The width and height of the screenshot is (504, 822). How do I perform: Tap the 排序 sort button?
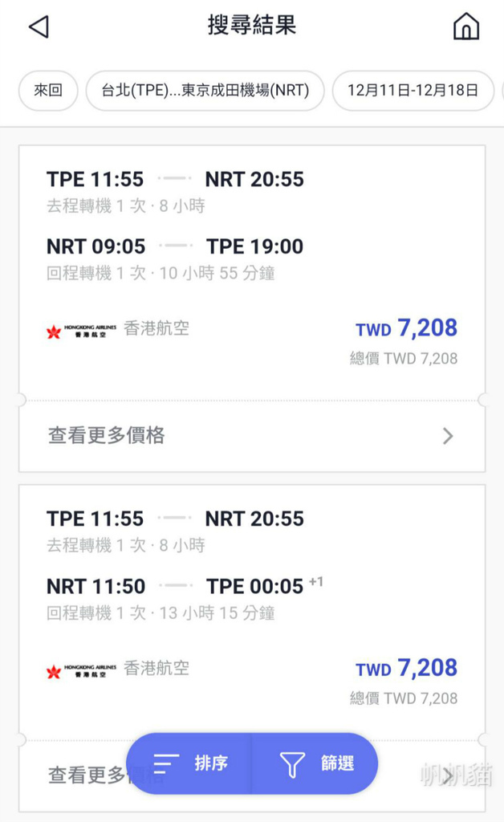tap(189, 763)
